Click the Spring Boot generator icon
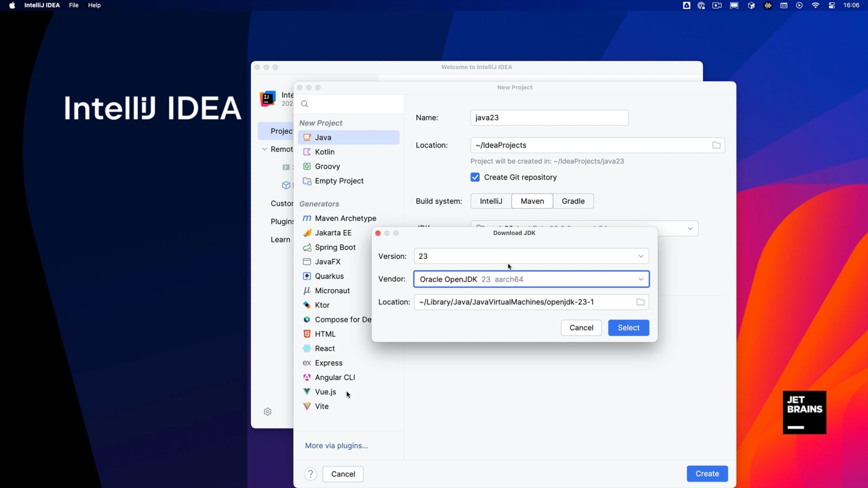The image size is (868, 488). coord(307,247)
